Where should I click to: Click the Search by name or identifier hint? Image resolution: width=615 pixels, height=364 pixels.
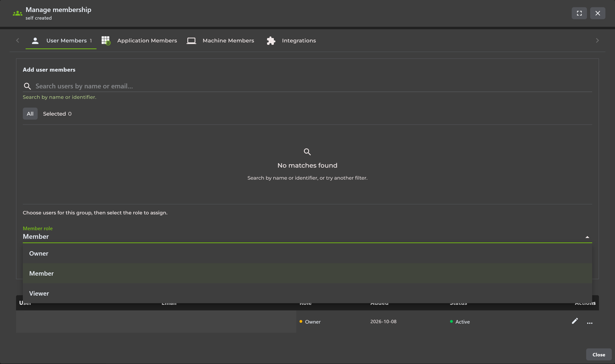[x=59, y=97]
